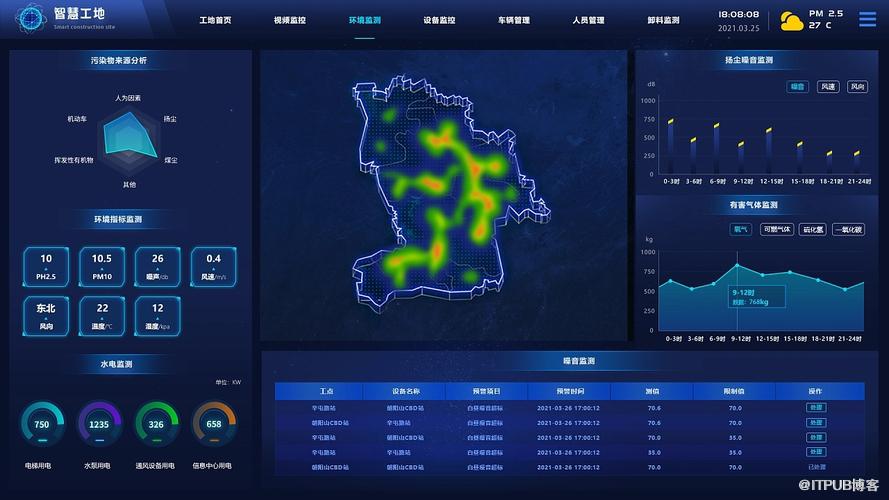Click the 9-12时 peak point on gas chart

738,265
